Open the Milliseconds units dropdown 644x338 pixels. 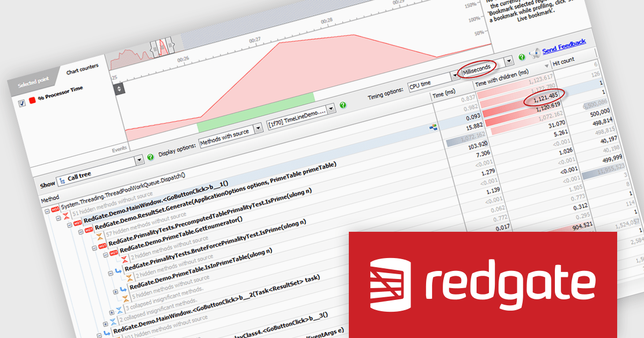point(487,67)
